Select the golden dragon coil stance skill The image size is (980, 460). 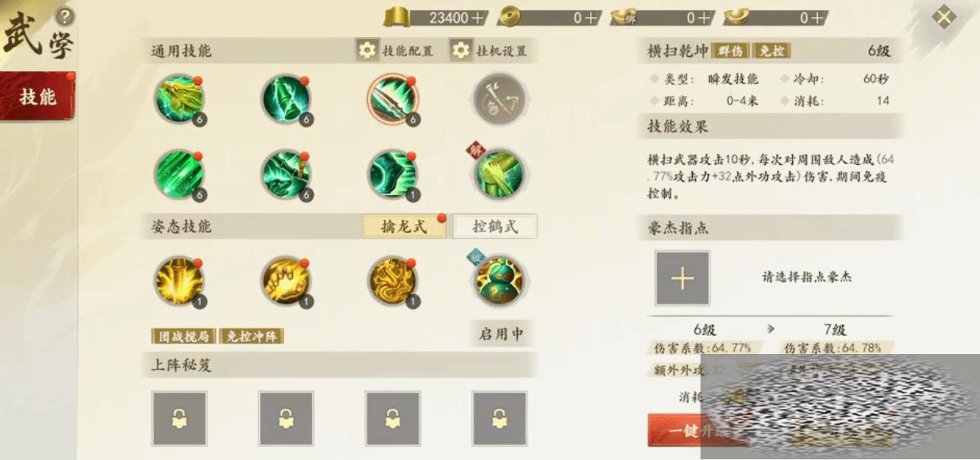[x=393, y=281]
